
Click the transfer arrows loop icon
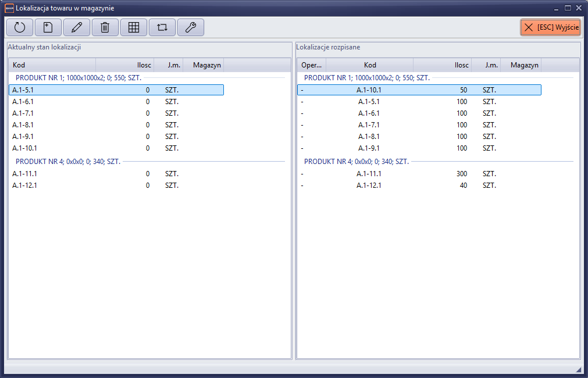[x=162, y=27]
